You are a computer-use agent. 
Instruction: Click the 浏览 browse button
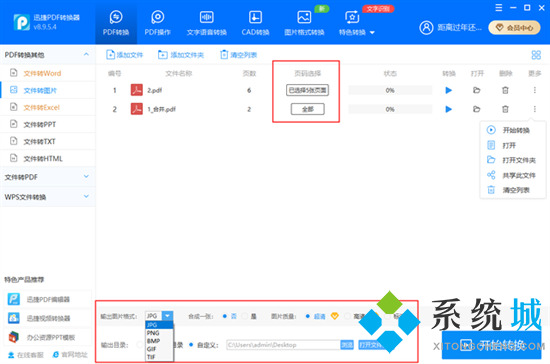click(x=347, y=345)
